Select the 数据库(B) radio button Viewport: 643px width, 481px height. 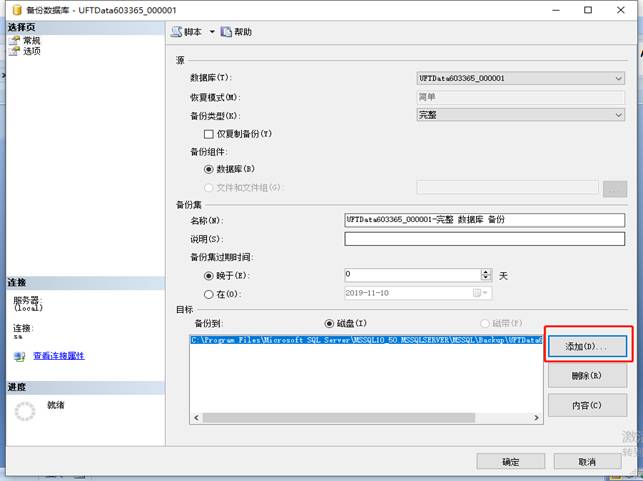[x=208, y=169]
